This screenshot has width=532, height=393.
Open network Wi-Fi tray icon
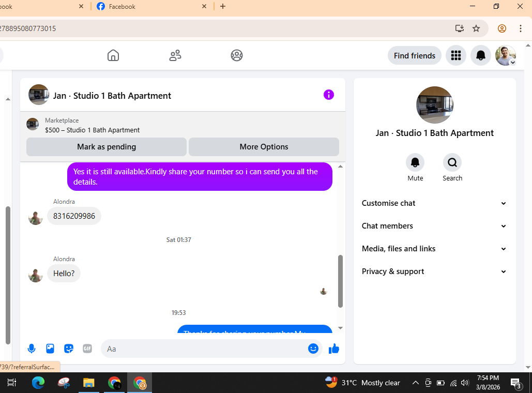coord(453,383)
